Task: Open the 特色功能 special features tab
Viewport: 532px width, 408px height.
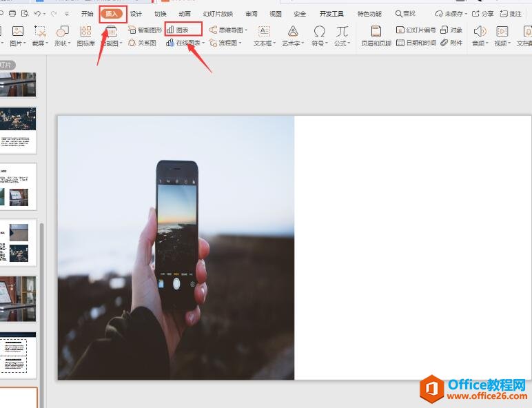Action: click(x=369, y=14)
